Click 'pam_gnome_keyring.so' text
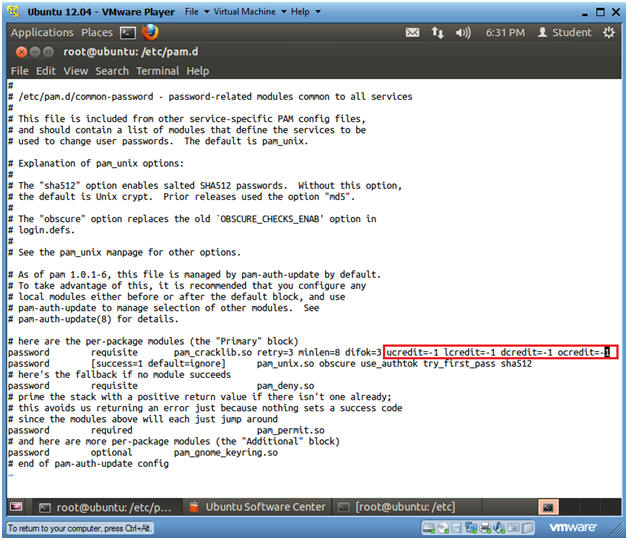 [225, 453]
